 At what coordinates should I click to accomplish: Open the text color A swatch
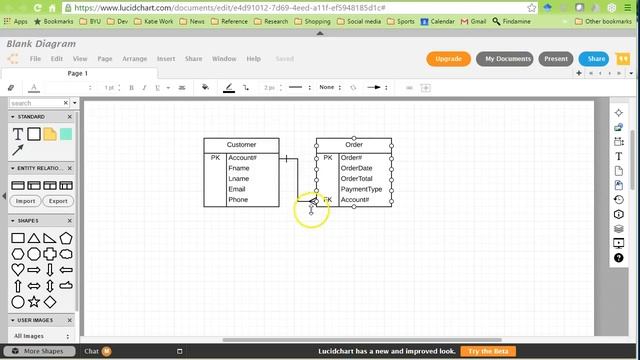point(34,88)
